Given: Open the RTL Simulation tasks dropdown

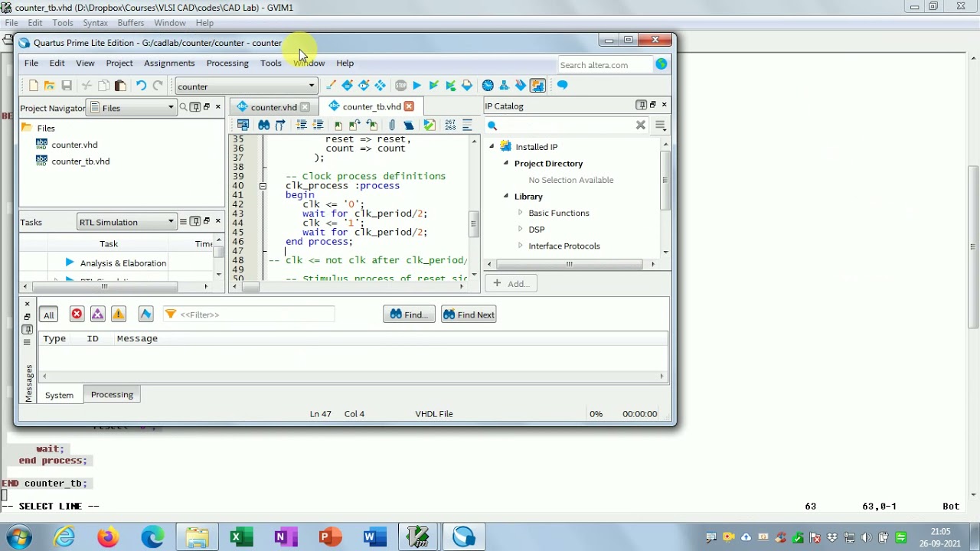Looking at the screenshot, I should 127,222.
